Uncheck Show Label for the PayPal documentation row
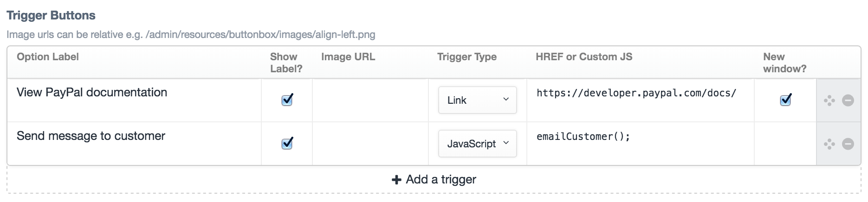 [287, 100]
